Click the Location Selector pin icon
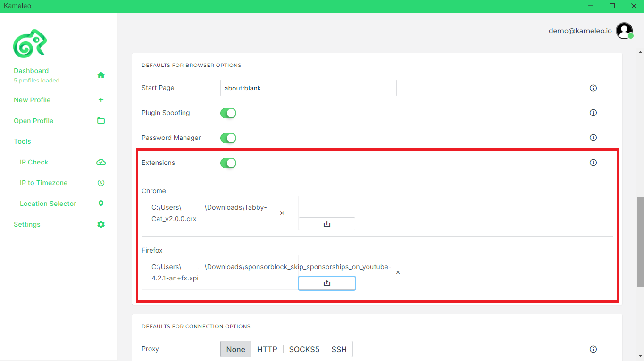The width and height of the screenshot is (644, 361). pyautogui.click(x=101, y=204)
